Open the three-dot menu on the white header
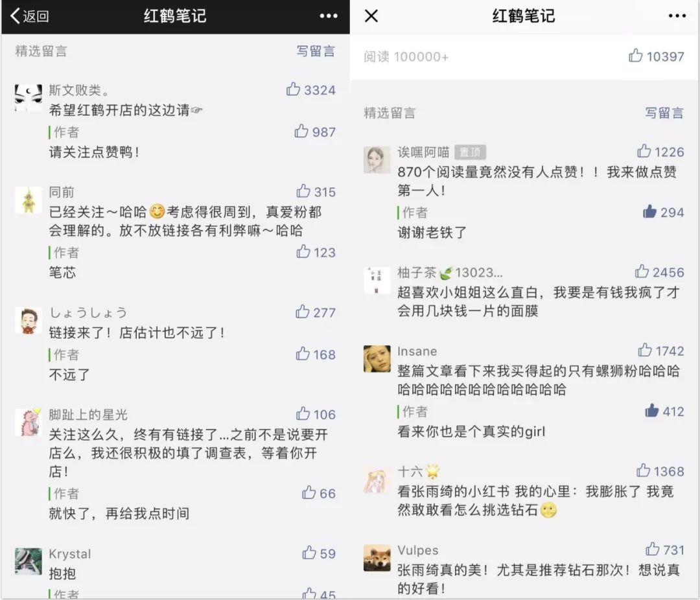The height and width of the screenshot is (600, 700). [677, 16]
